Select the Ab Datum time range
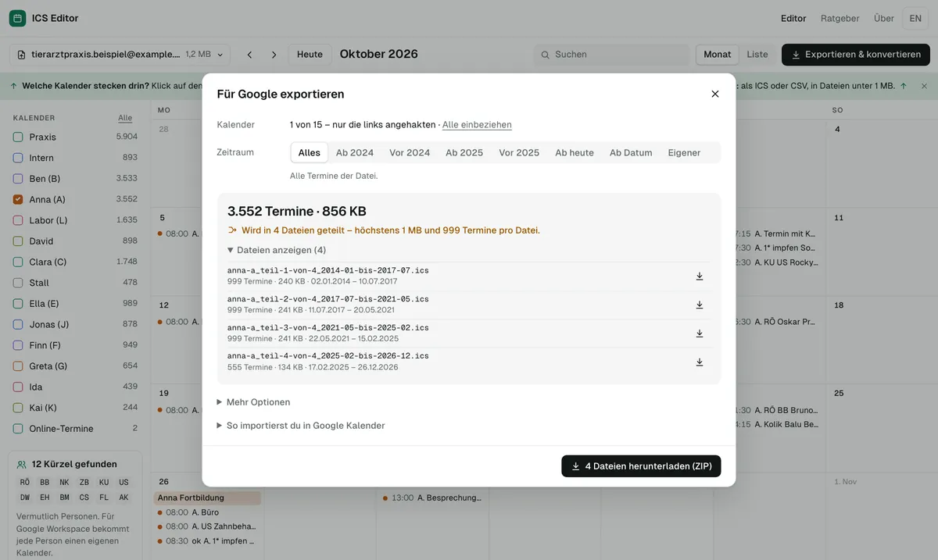This screenshot has width=938, height=560. [x=631, y=152]
